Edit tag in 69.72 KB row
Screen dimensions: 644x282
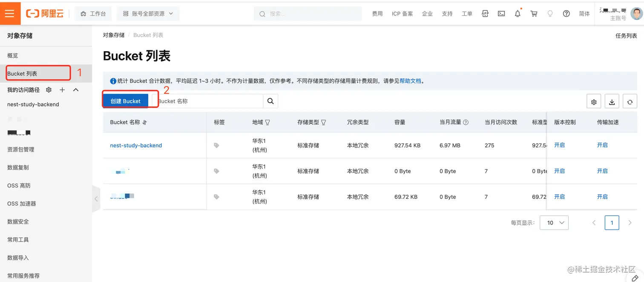216,197
